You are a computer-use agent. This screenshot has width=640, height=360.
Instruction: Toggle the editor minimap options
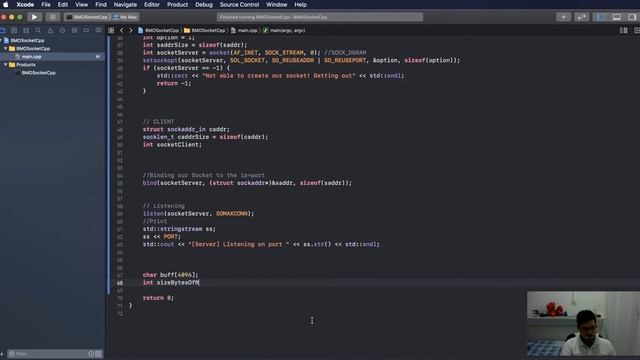click(x=624, y=31)
